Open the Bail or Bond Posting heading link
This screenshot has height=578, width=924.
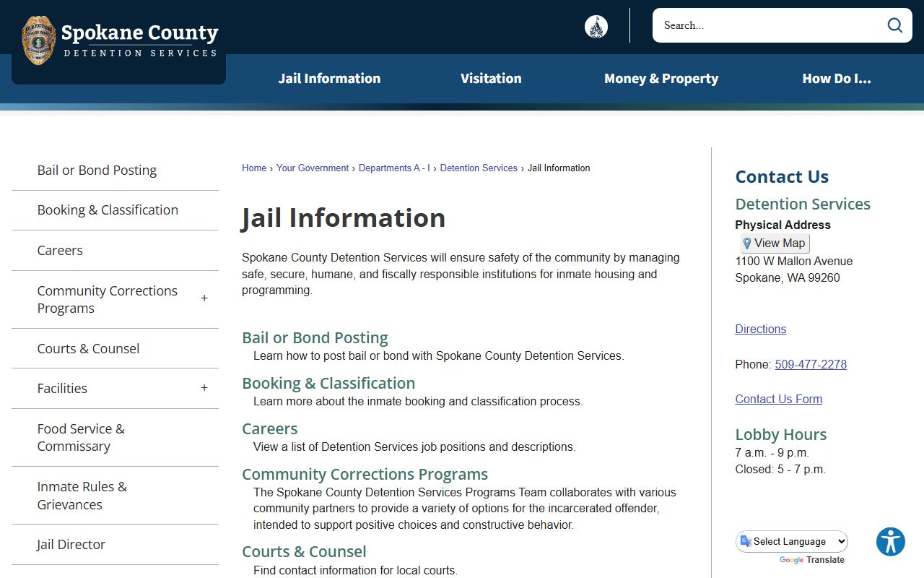315,338
